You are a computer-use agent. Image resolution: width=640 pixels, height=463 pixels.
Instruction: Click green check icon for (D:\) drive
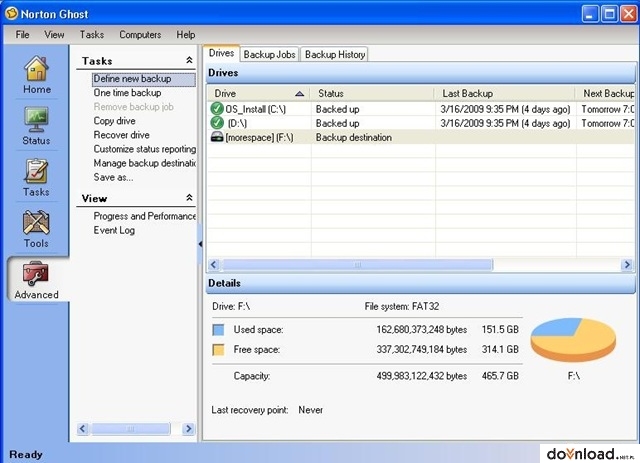coord(217,122)
